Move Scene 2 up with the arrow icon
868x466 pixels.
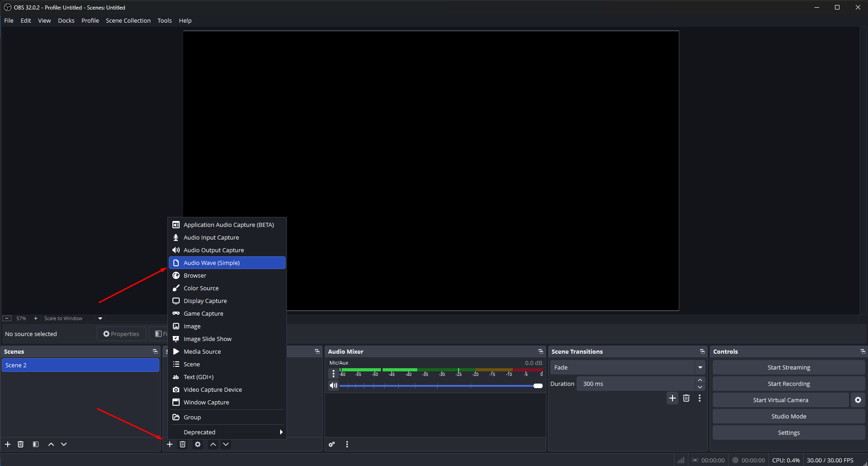point(51,444)
